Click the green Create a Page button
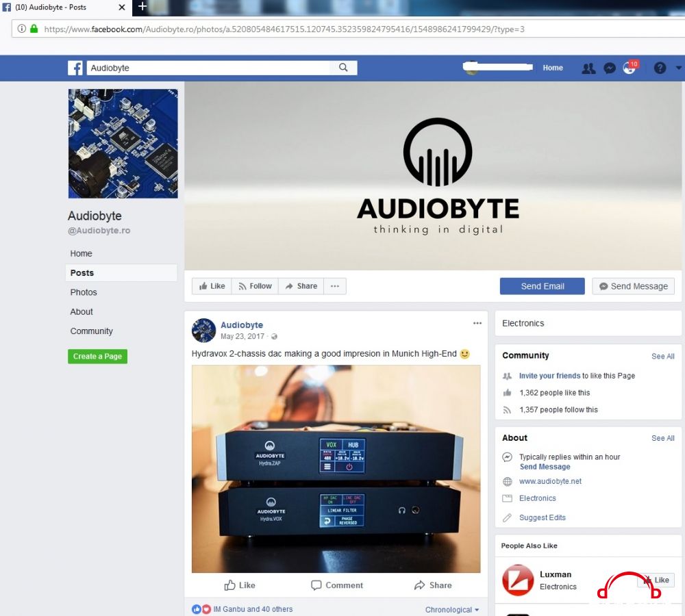The width and height of the screenshot is (685, 616). [x=97, y=356]
